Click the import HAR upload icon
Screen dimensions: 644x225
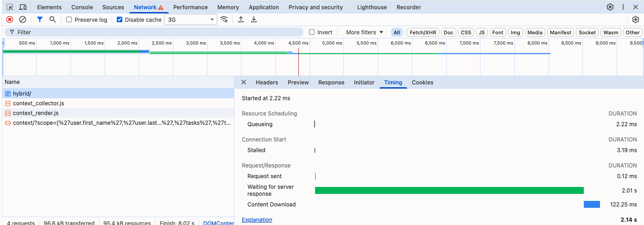tap(241, 19)
